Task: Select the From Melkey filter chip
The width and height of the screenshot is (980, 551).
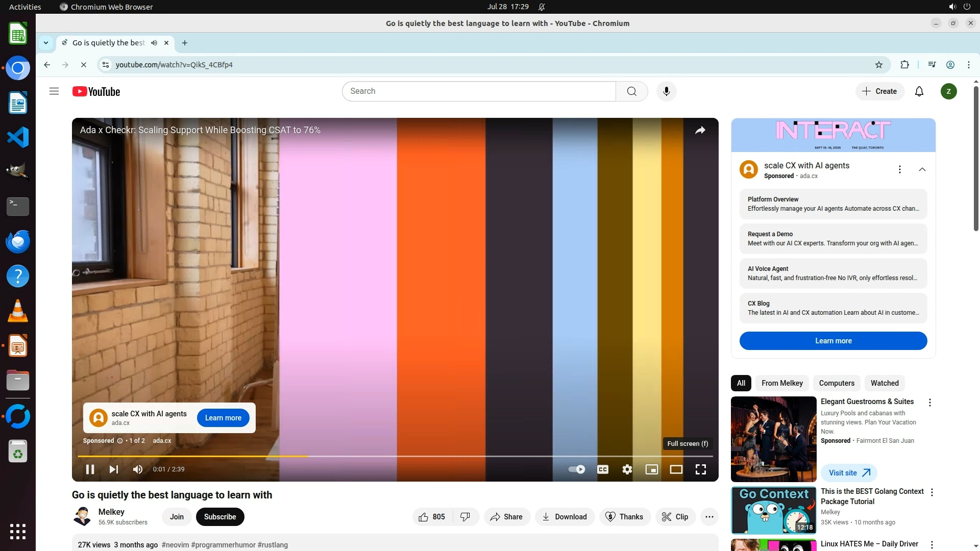Action: click(x=782, y=383)
